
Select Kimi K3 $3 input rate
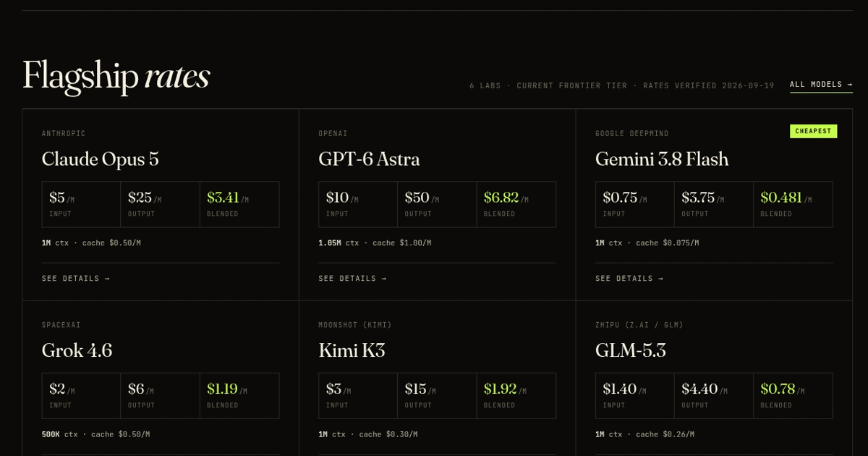pyautogui.click(x=358, y=396)
